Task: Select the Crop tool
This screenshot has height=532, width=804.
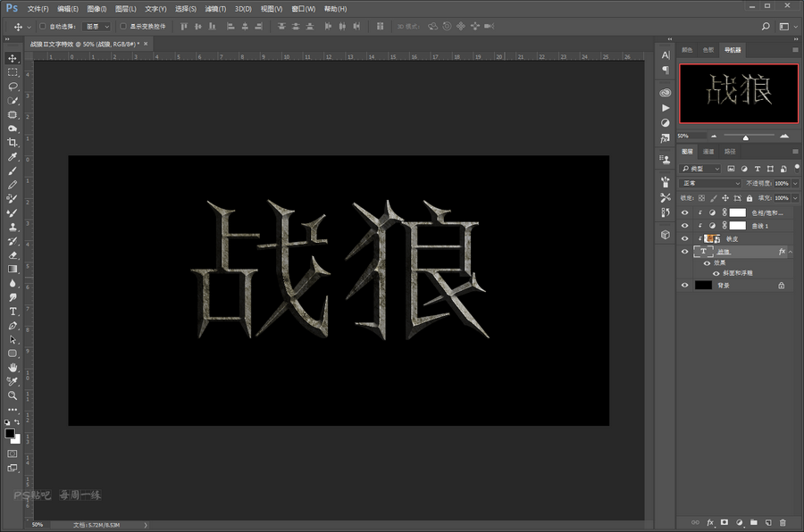Action: click(13, 143)
